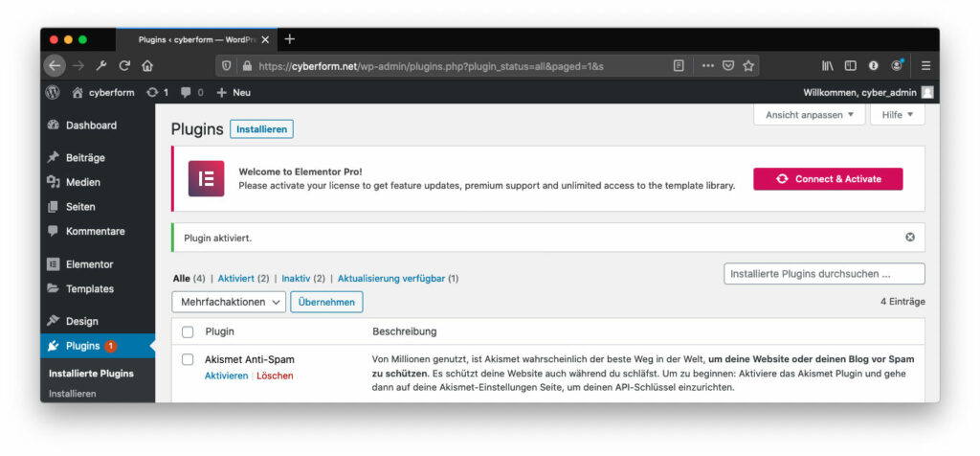The height and width of the screenshot is (456, 980).
Task: Click the Neu plus add-new item
Action: click(x=234, y=93)
